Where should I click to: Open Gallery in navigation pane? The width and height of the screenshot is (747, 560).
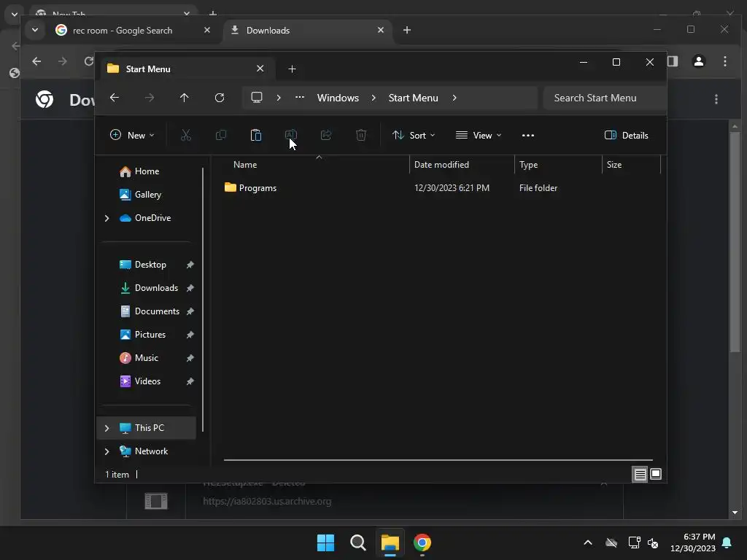(x=147, y=195)
